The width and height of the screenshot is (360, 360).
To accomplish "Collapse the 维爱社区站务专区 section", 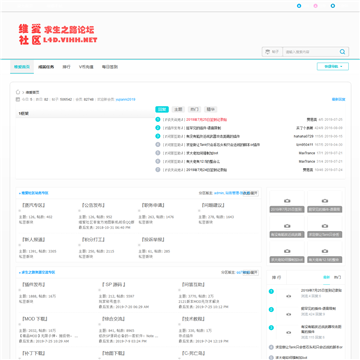I will pyautogui.click(x=251, y=193).
